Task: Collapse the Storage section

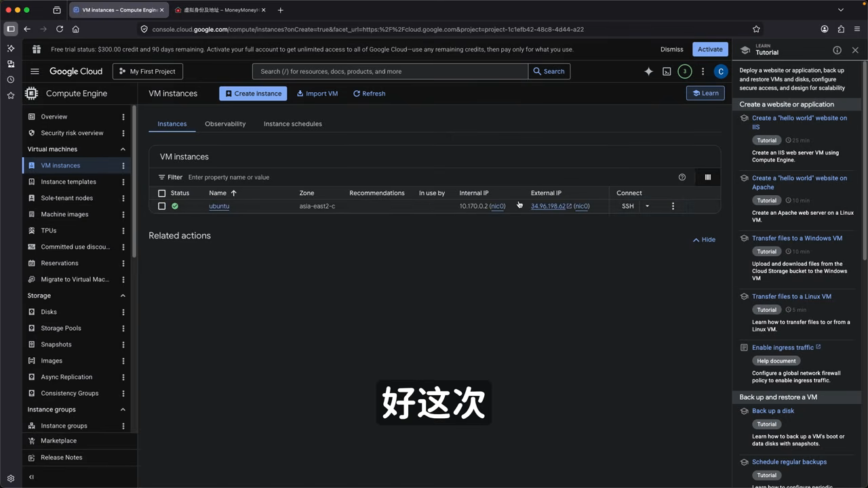Action: (x=123, y=296)
